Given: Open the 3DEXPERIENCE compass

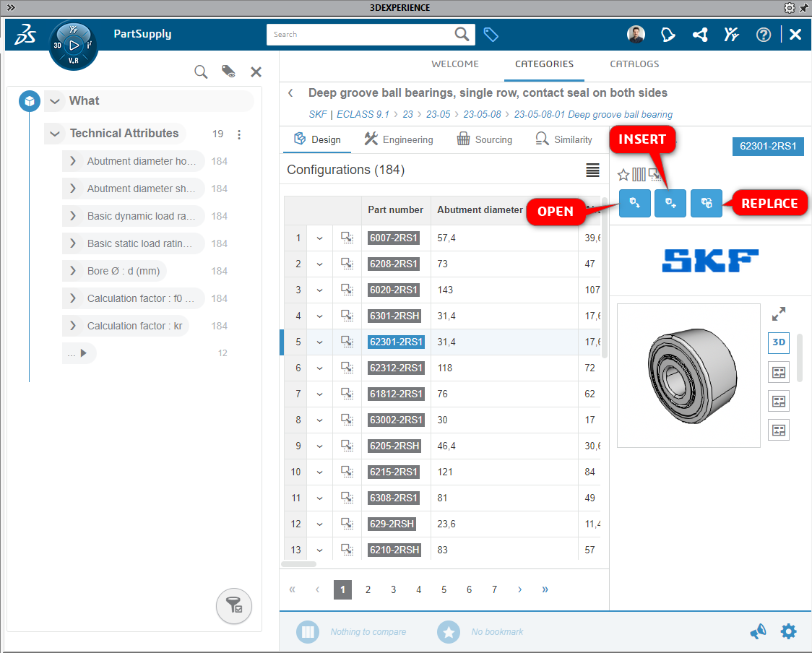Looking at the screenshot, I should [73, 45].
